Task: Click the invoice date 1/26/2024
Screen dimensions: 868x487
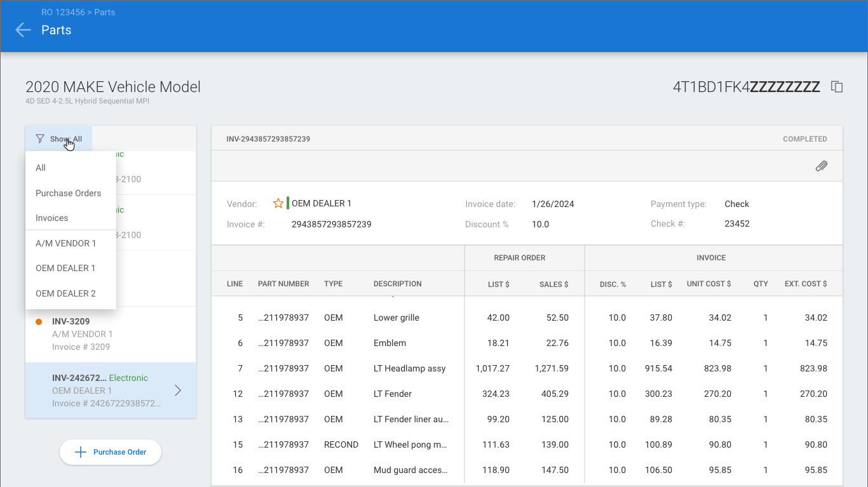Action: pyautogui.click(x=553, y=204)
